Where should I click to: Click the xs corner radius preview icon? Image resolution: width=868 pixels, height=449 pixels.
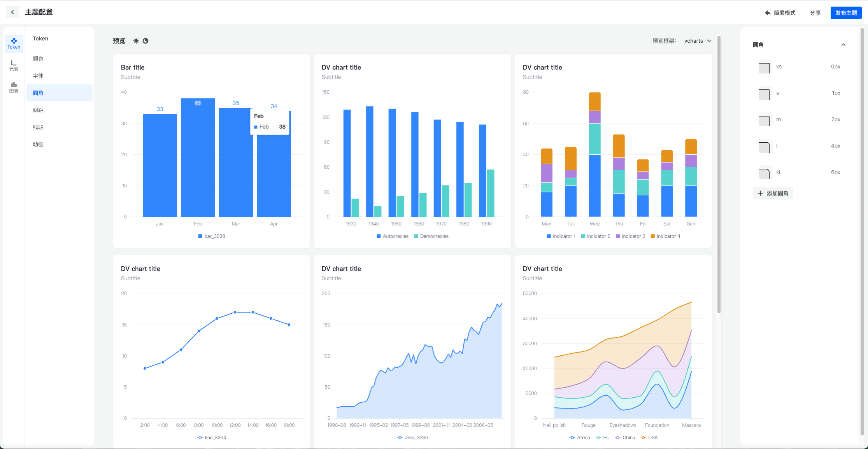click(x=764, y=67)
